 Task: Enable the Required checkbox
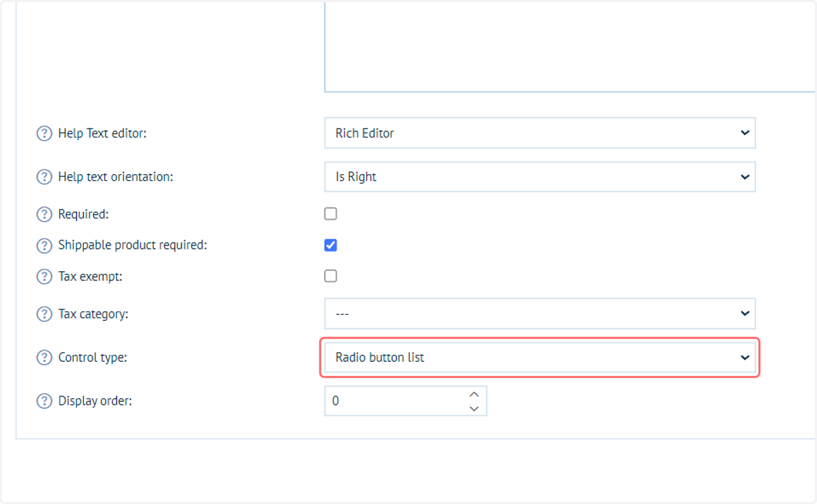[x=331, y=214]
